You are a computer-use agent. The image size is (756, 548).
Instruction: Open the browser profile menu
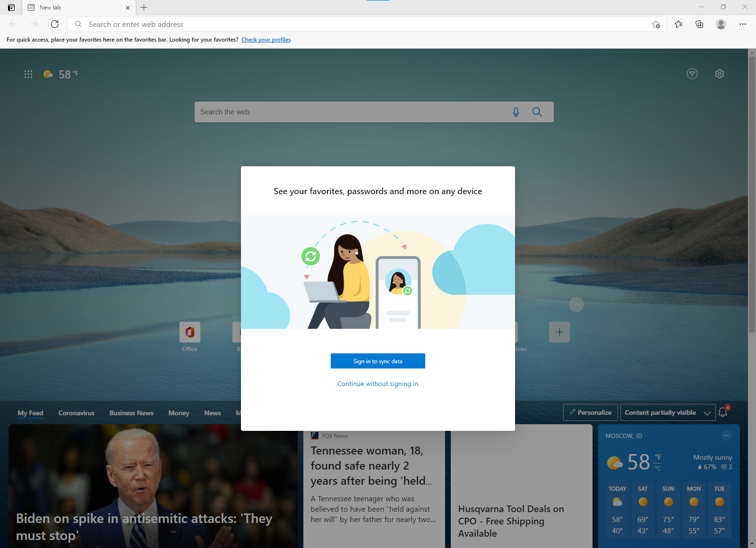click(721, 24)
